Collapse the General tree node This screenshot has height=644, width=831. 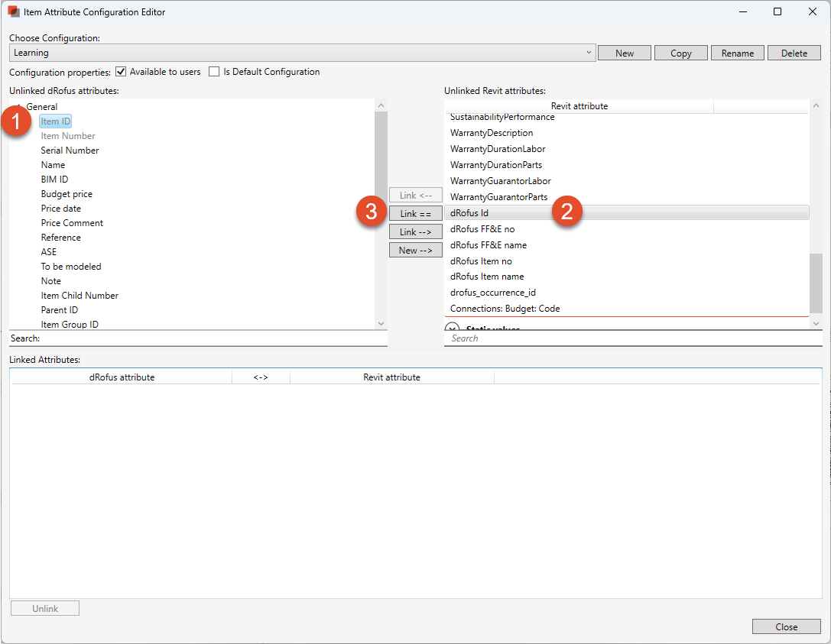[18, 107]
